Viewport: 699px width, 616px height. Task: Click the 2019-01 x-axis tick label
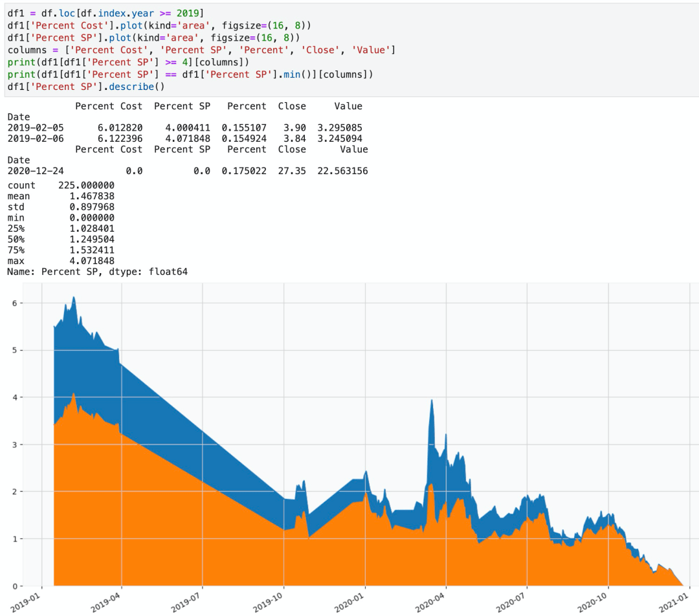(x=25, y=599)
